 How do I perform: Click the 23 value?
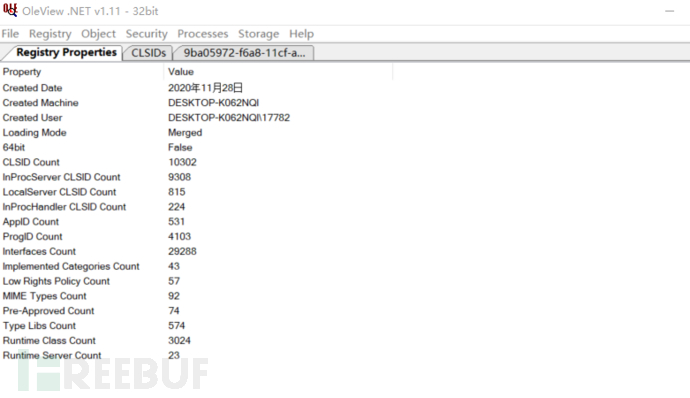[174, 356]
